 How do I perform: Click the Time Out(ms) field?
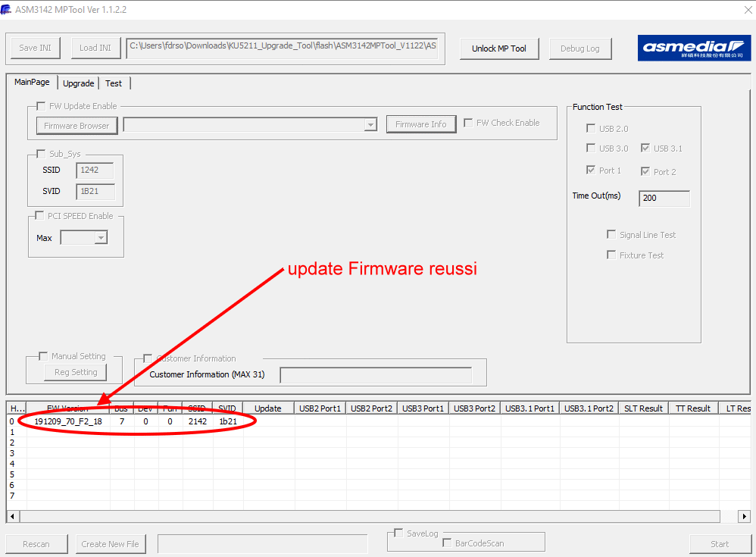664,199
